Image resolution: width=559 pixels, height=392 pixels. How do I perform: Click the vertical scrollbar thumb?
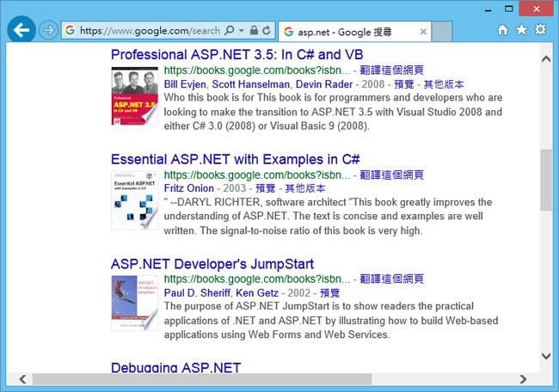tap(546, 181)
